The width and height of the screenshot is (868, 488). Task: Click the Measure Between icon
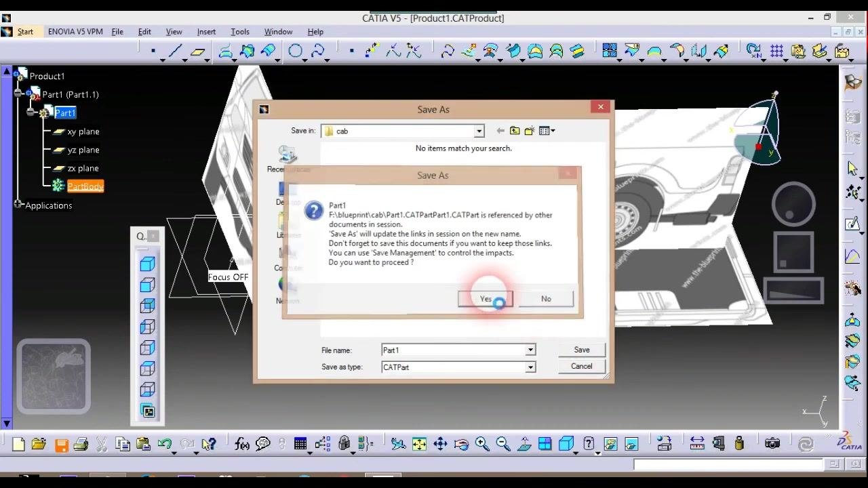[x=697, y=445]
